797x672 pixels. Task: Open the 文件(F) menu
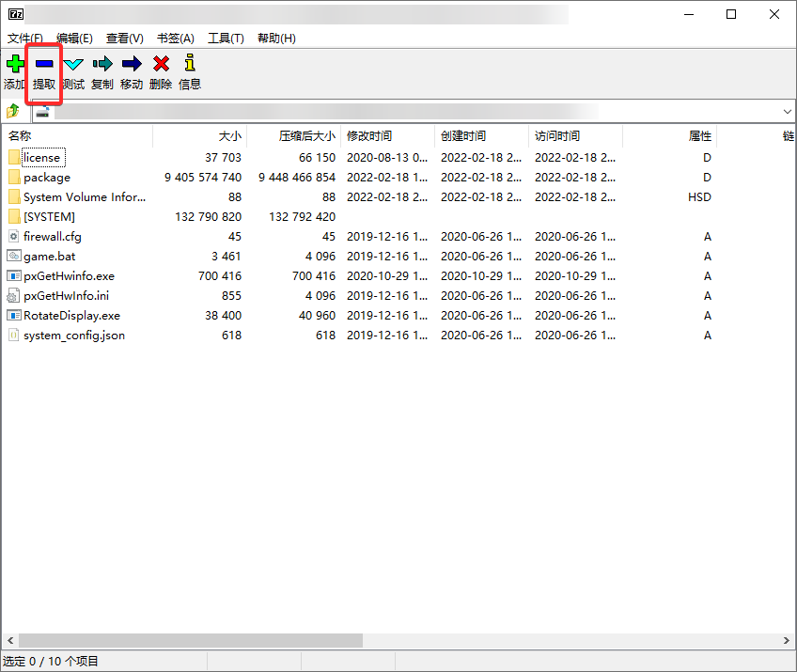tap(25, 39)
